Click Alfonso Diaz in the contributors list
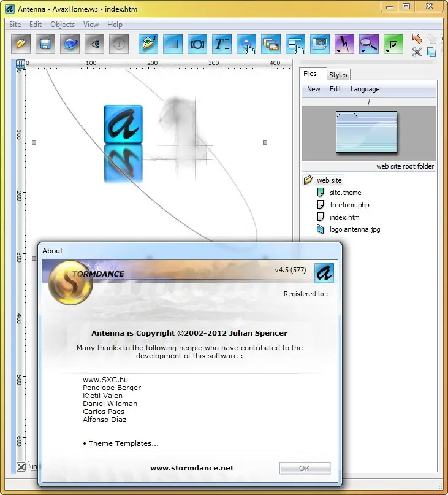 [104, 420]
